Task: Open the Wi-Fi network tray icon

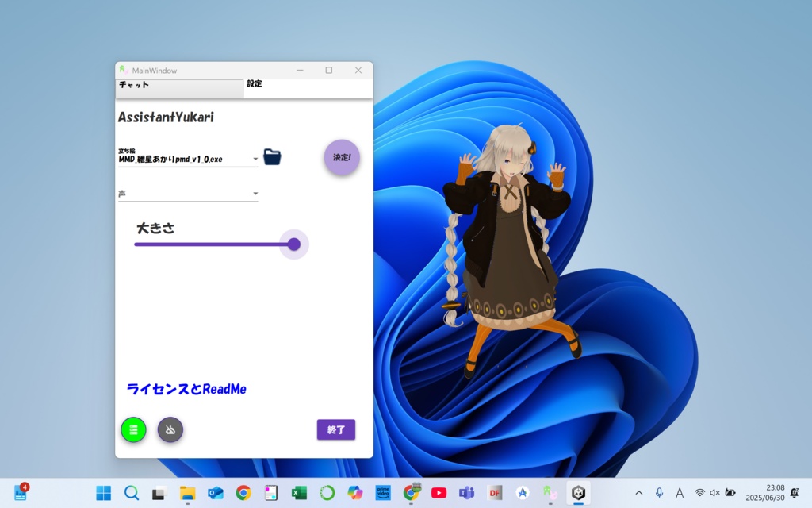Action: click(699, 493)
